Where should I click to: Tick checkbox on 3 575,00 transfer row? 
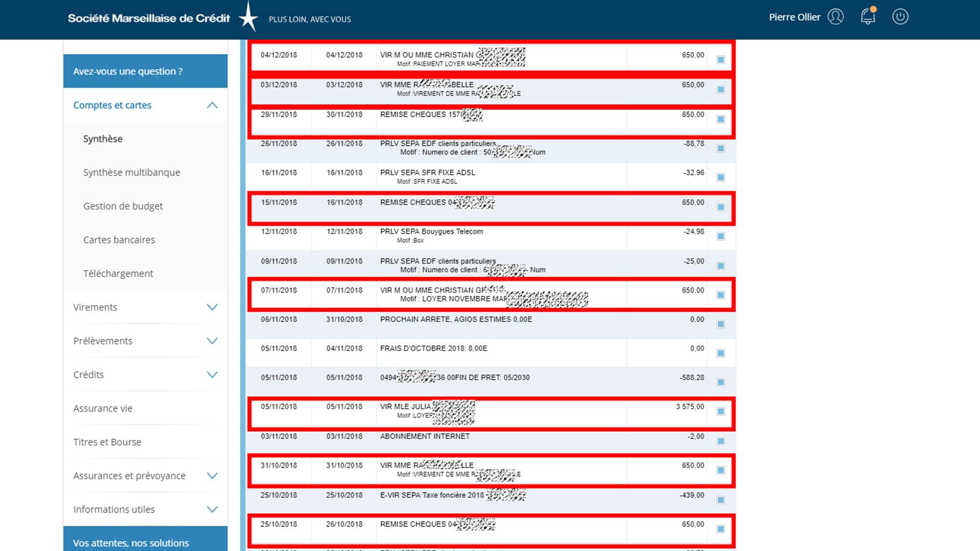pyautogui.click(x=721, y=411)
